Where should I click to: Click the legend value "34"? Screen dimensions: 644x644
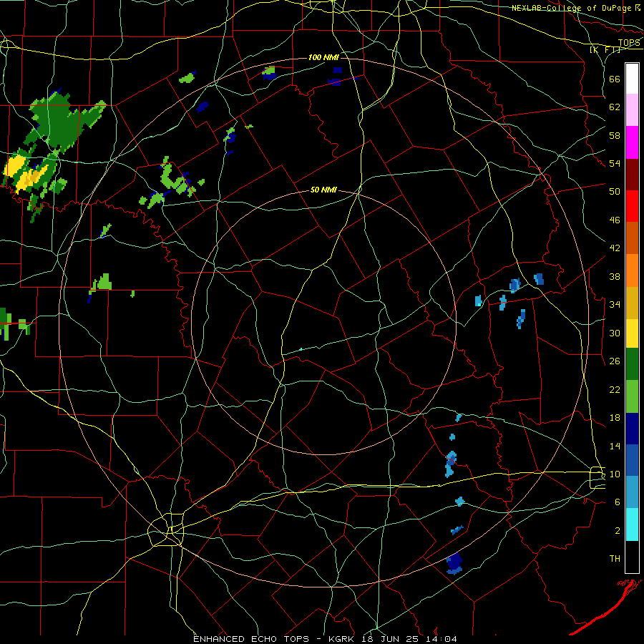point(615,304)
